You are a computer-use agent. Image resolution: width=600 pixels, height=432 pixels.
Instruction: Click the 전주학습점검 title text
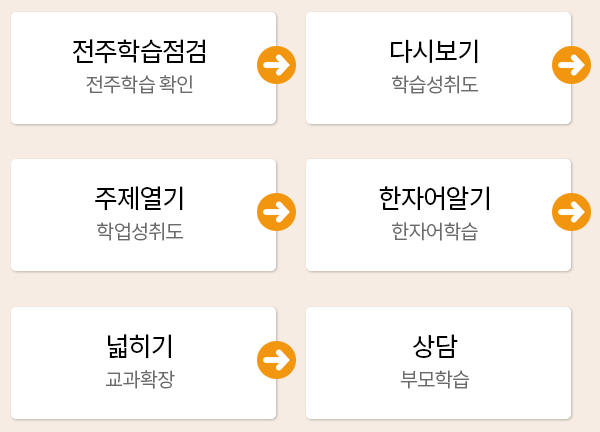[x=140, y=51]
